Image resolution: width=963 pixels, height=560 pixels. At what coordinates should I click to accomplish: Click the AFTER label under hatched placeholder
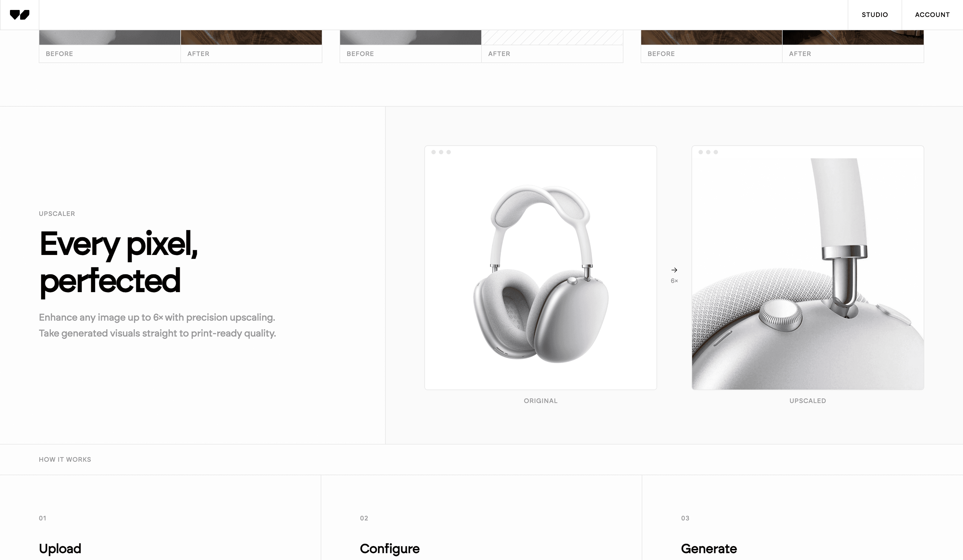(499, 54)
